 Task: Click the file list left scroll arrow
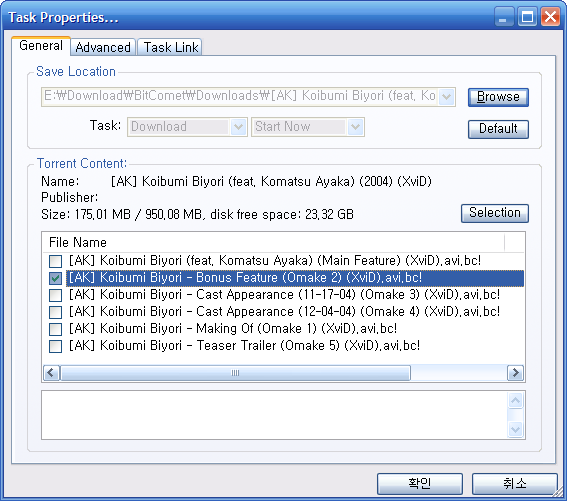coord(51,373)
